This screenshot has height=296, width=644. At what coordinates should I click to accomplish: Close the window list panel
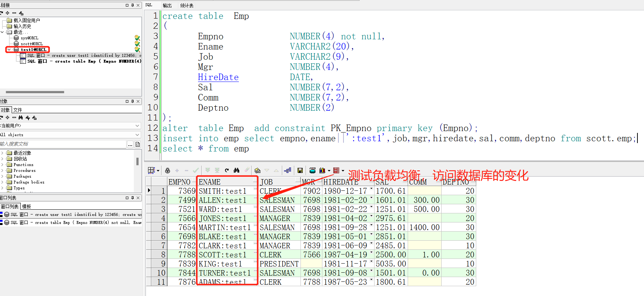[138, 198]
